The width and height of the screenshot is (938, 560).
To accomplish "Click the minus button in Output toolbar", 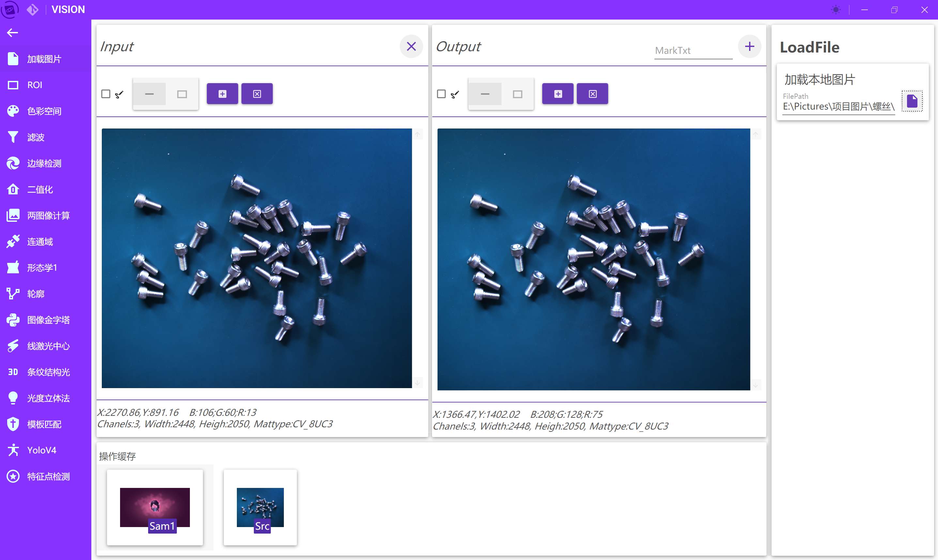I will [x=485, y=94].
